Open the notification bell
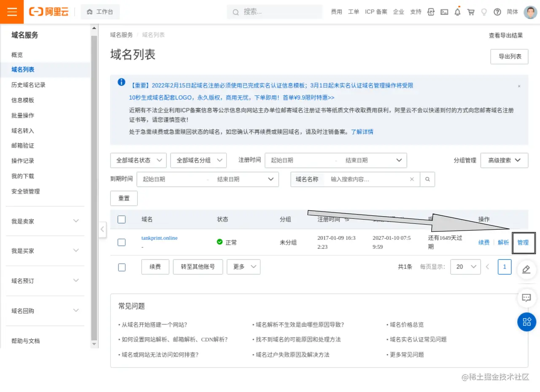This screenshot has width=540, height=392. click(457, 12)
